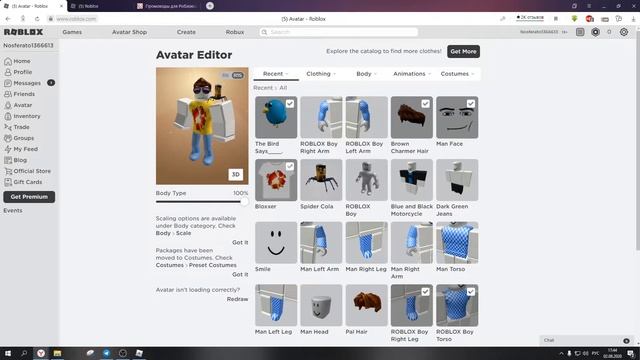Click the Roblox logo in the navbar
Screen dimensions: 640x360
pyautogui.click(x=23, y=32)
